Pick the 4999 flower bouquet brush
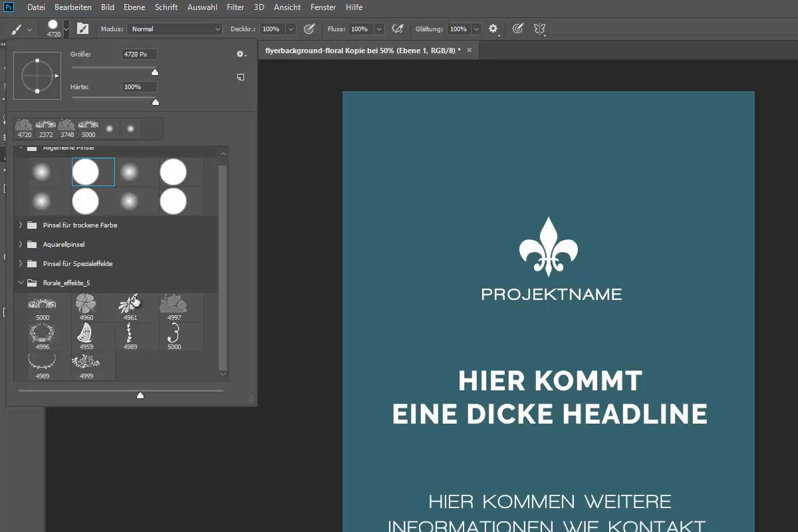 pos(86,366)
